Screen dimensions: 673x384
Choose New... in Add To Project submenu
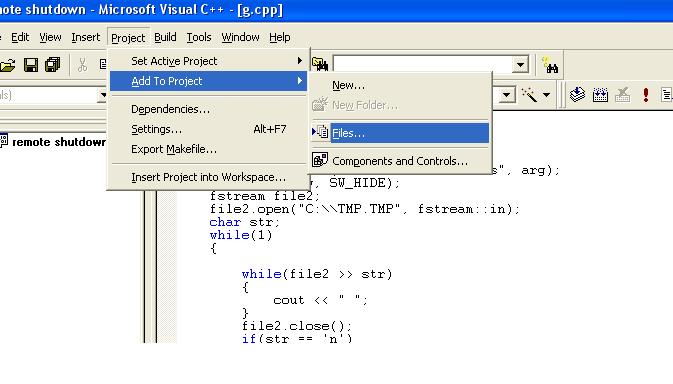400,85
